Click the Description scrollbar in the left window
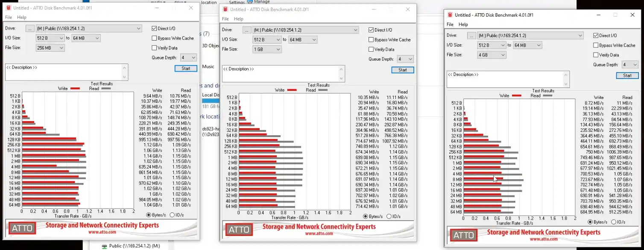 click(125, 72)
